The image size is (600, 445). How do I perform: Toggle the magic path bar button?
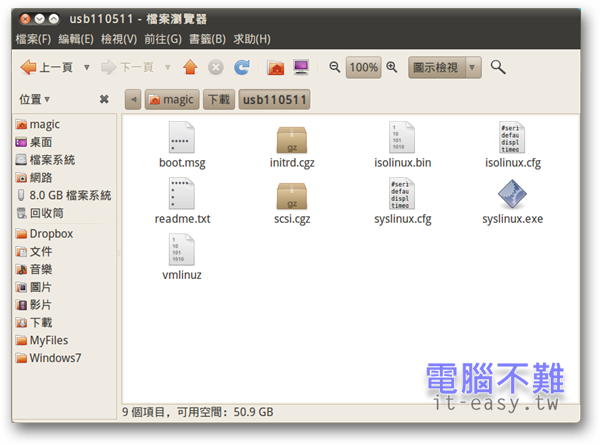171,99
